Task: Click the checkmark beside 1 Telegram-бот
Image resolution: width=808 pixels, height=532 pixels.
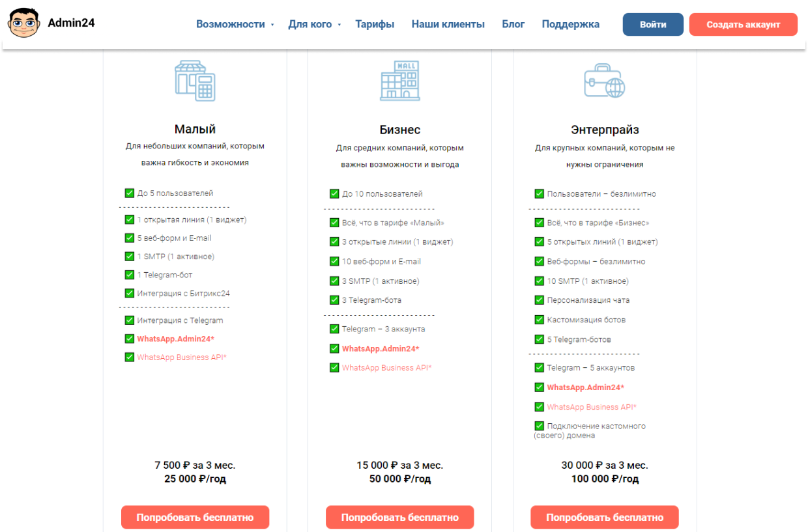Action: tap(129, 275)
